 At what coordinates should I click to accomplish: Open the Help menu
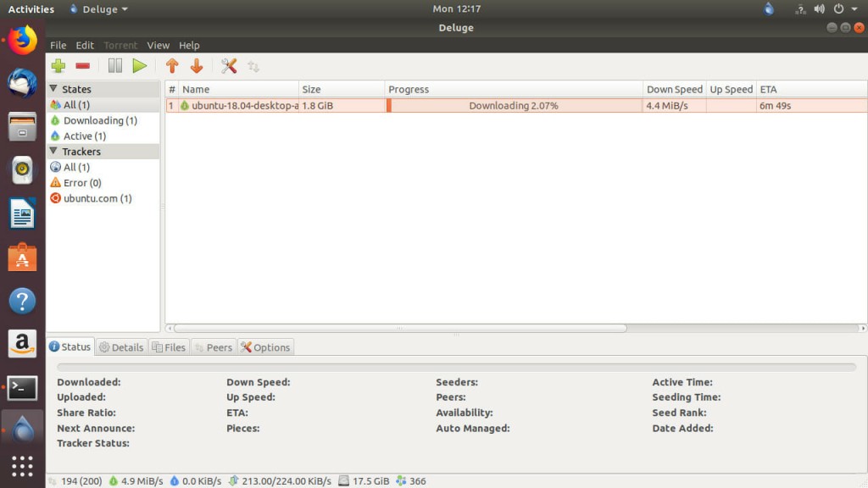[x=189, y=46]
